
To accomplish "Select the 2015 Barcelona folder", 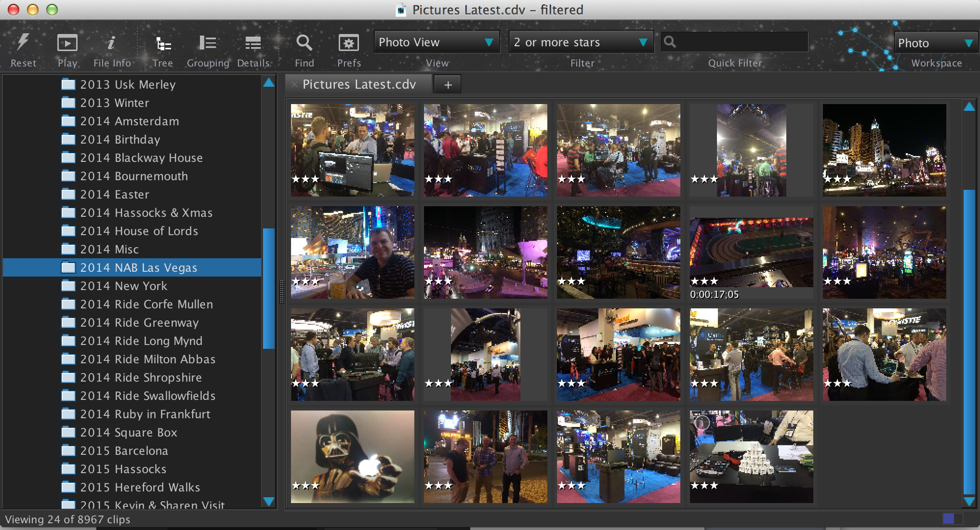I will [124, 450].
